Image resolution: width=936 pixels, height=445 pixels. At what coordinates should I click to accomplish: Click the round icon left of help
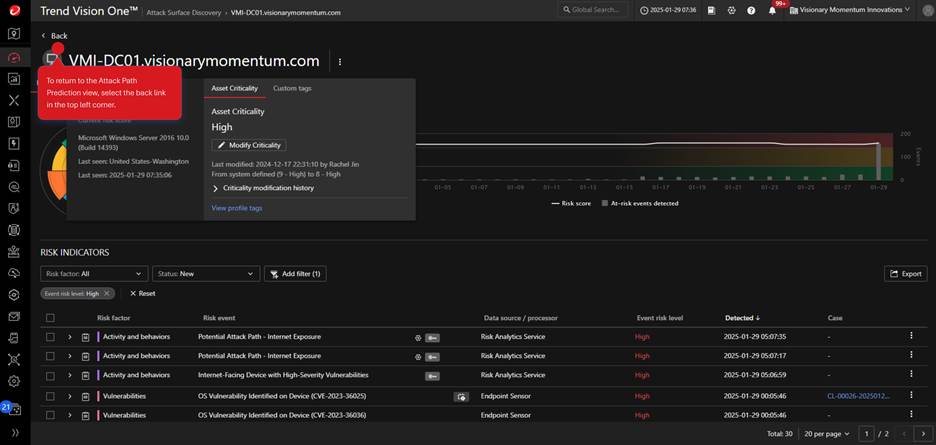[732, 10]
